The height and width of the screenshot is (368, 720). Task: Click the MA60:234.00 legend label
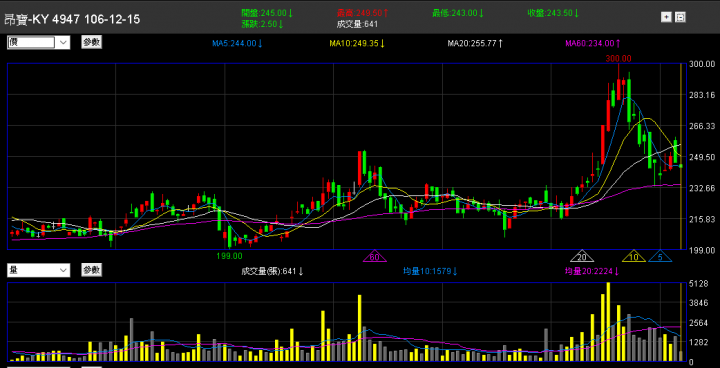[593, 44]
